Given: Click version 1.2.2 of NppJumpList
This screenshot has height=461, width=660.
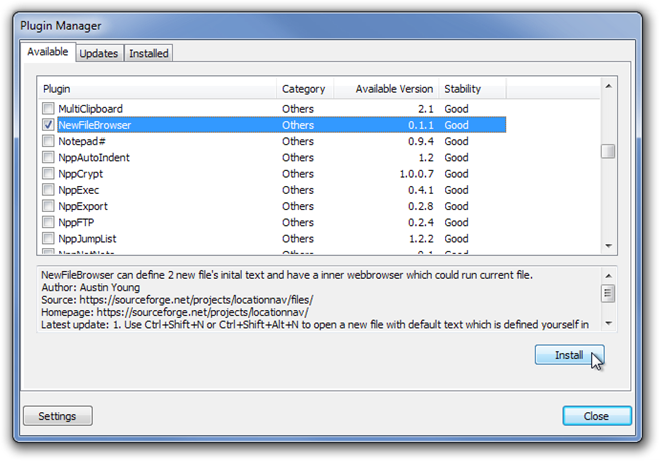Looking at the screenshot, I should coord(421,239).
